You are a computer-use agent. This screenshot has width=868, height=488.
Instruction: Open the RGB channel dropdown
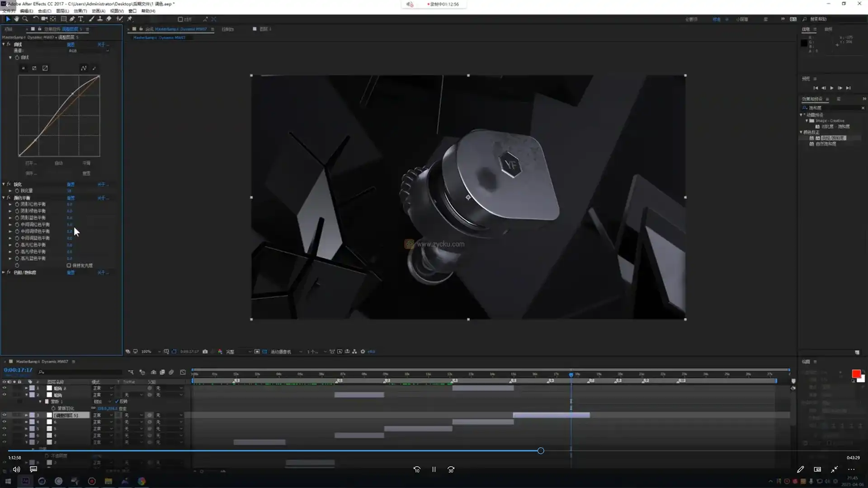(x=89, y=51)
